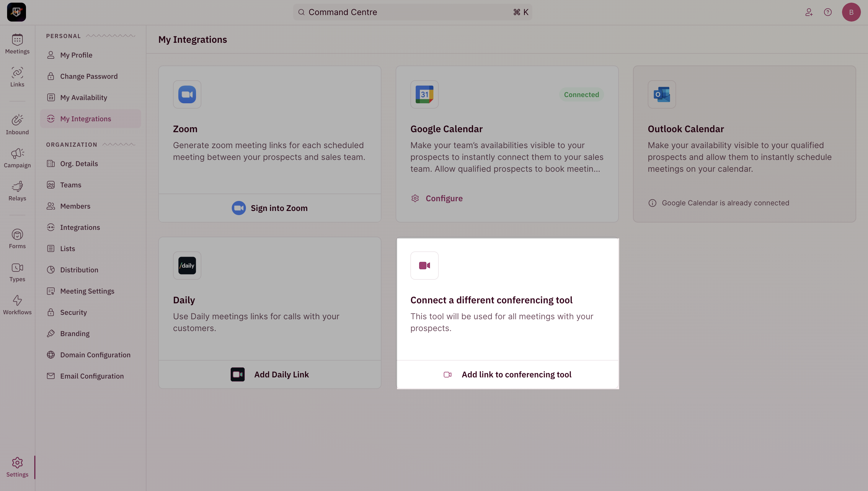Viewport: 868px width, 491px height.
Task: Click the Google Calendar card title
Action: click(x=446, y=129)
